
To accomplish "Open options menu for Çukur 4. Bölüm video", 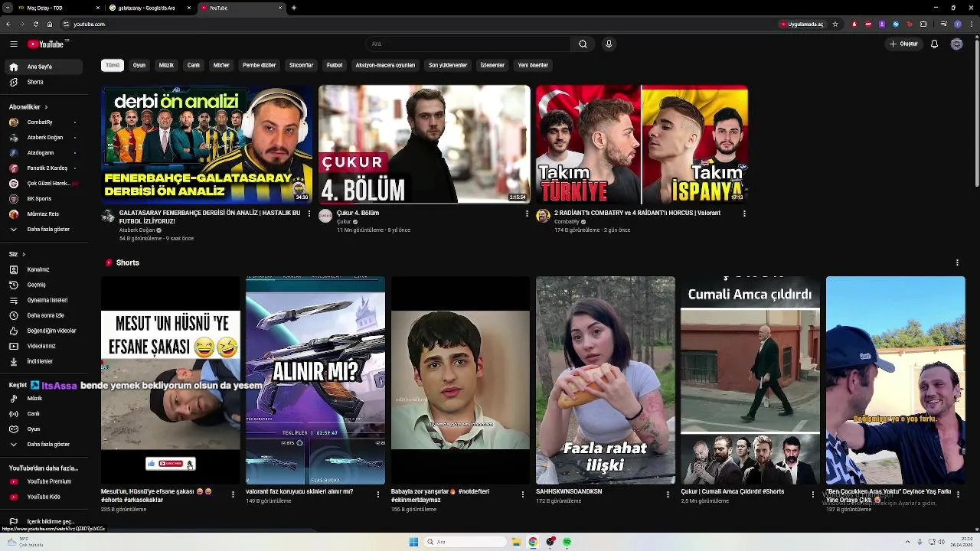I will (527, 214).
